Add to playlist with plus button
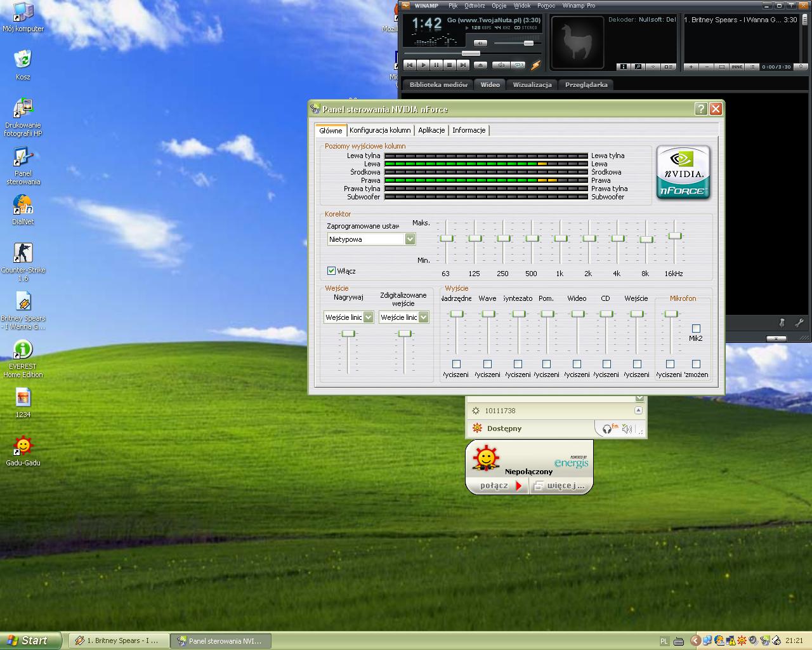This screenshot has height=650, width=812. (x=691, y=67)
